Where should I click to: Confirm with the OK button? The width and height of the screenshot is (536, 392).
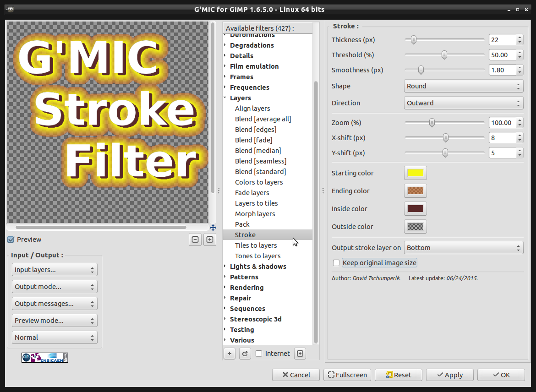click(x=501, y=375)
